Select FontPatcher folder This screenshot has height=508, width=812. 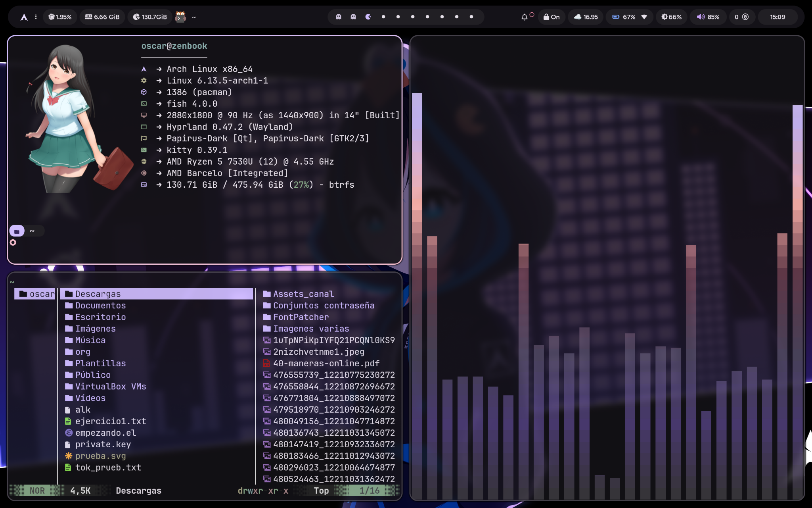tap(296, 317)
